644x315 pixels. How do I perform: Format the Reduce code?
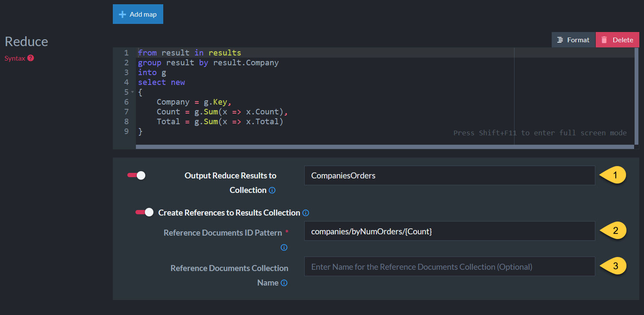tap(573, 40)
